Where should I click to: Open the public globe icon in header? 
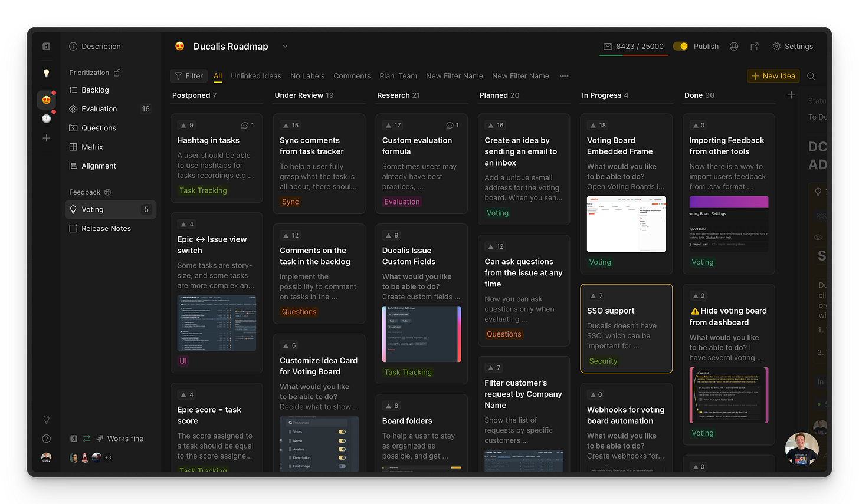[734, 47]
